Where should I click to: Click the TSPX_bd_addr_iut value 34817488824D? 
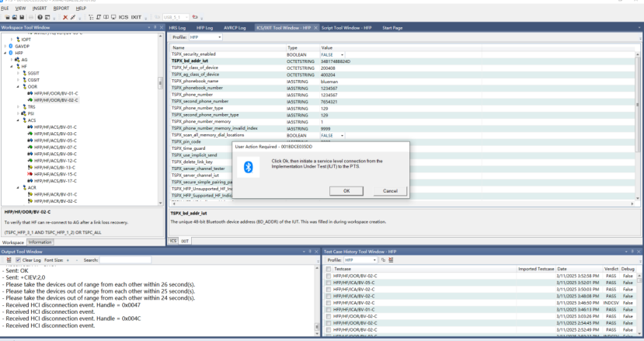[x=336, y=61]
